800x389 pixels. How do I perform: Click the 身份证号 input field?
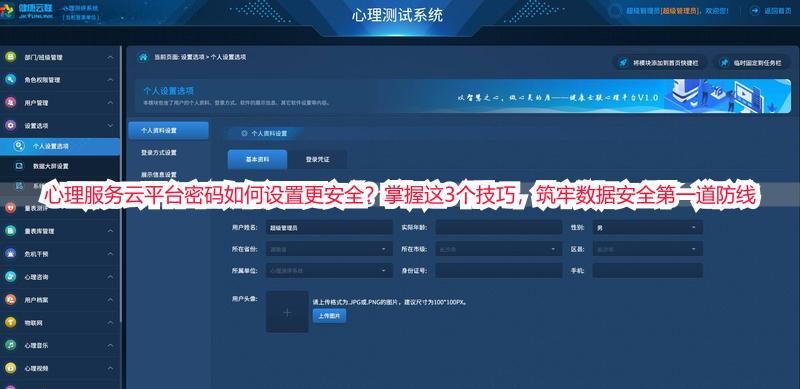point(498,271)
